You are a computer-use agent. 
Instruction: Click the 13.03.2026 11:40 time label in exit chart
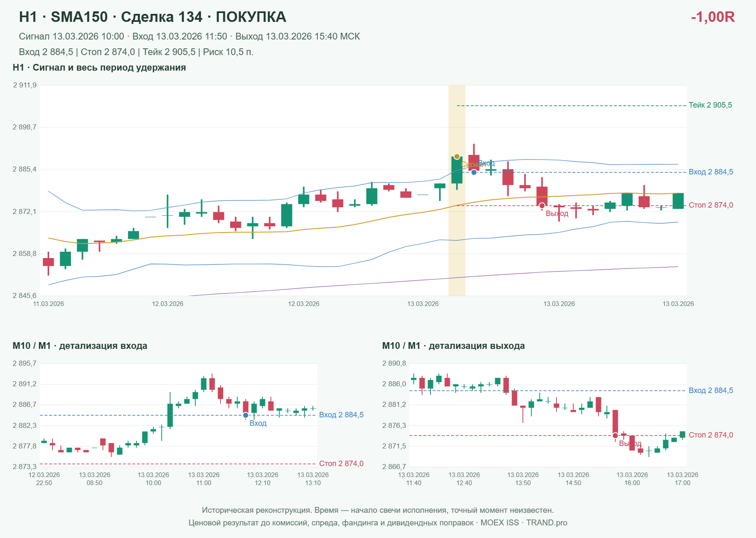414,479
